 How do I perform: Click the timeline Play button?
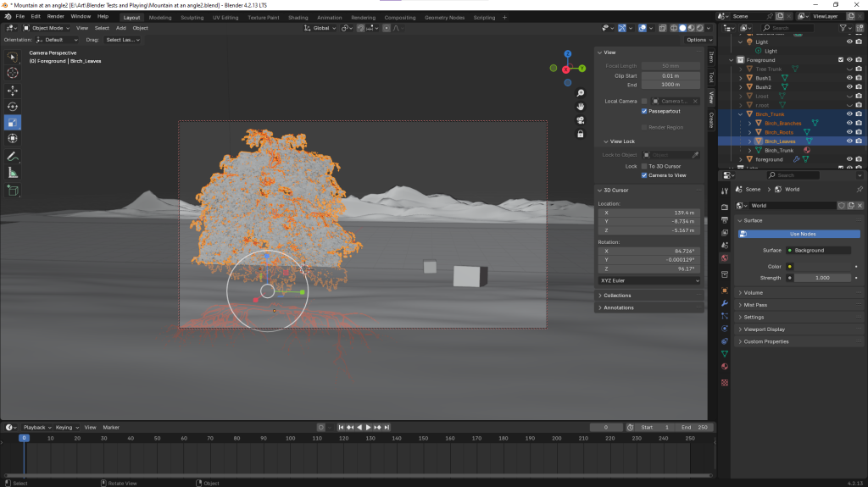(x=368, y=427)
